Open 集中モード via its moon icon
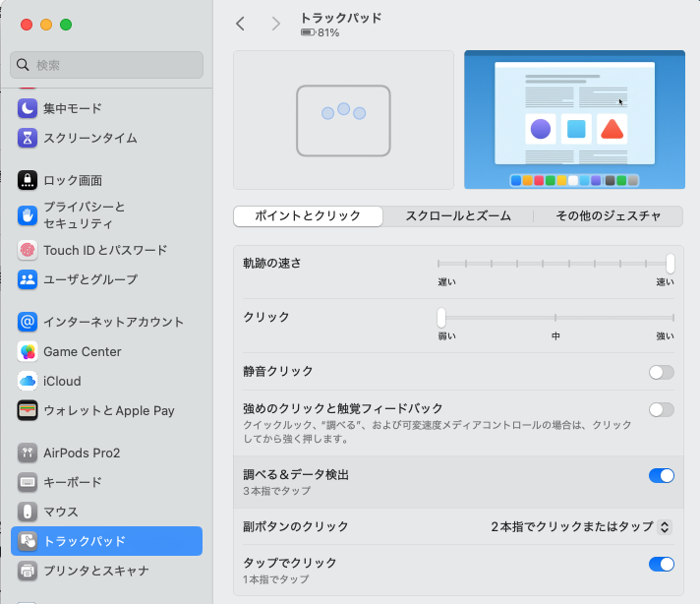 pyautogui.click(x=28, y=108)
